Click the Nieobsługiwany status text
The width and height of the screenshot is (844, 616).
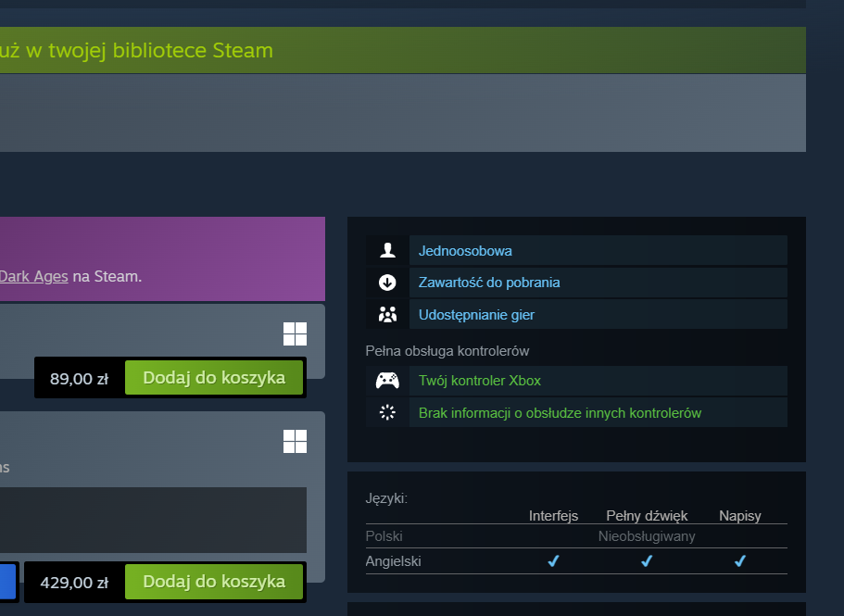(647, 536)
